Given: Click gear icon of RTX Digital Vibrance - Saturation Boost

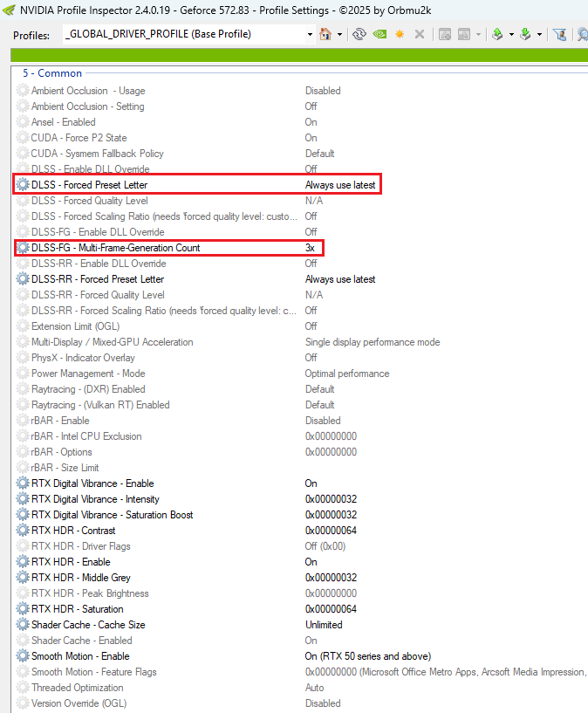Looking at the screenshot, I should [x=23, y=515].
